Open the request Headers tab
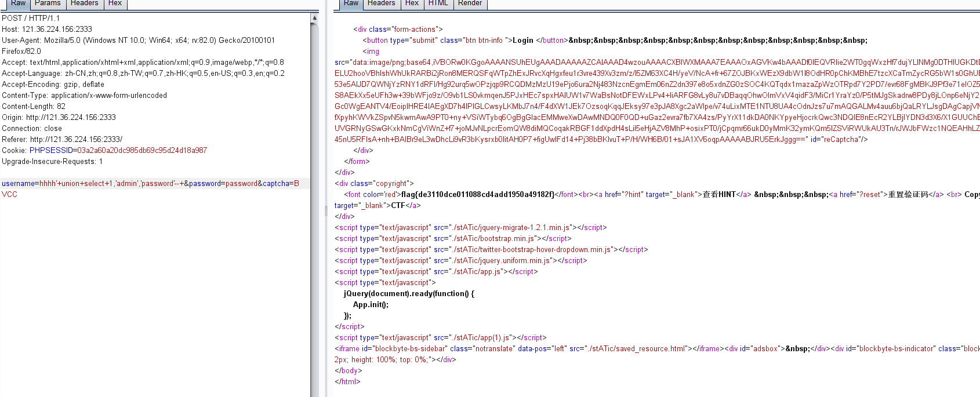980x397 pixels. [x=84, y=3]
